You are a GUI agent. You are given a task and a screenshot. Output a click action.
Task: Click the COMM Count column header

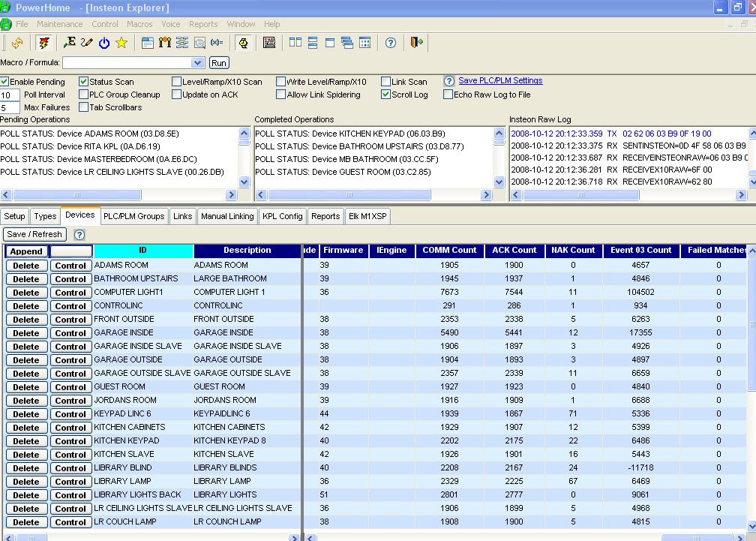(x=450, y=251)
